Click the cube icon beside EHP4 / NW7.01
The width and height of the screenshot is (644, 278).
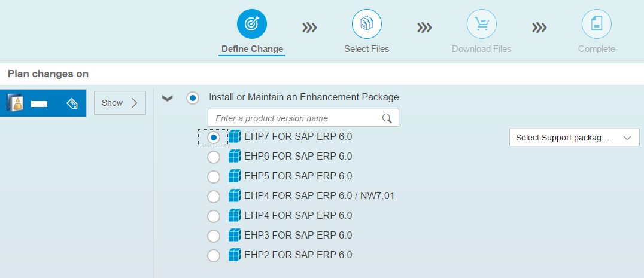click(235, 195)
